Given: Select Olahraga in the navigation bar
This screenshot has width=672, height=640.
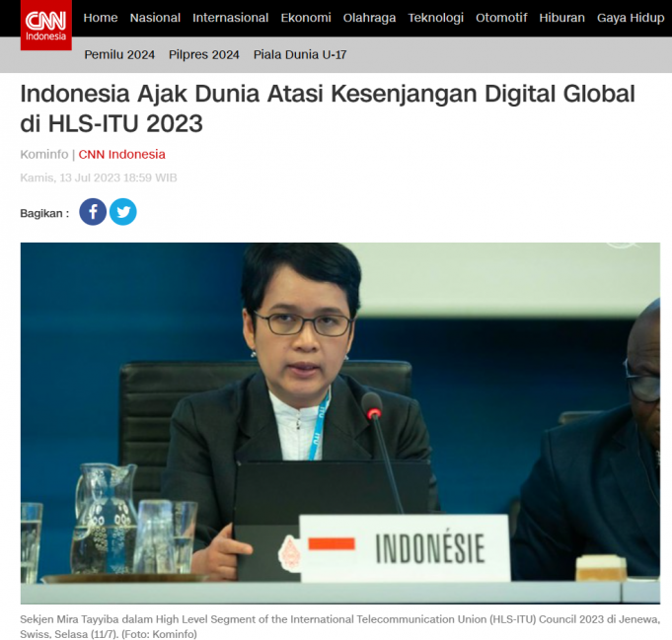Looking at the screenshot, I should pyautogui.click(x=369, y=18).
